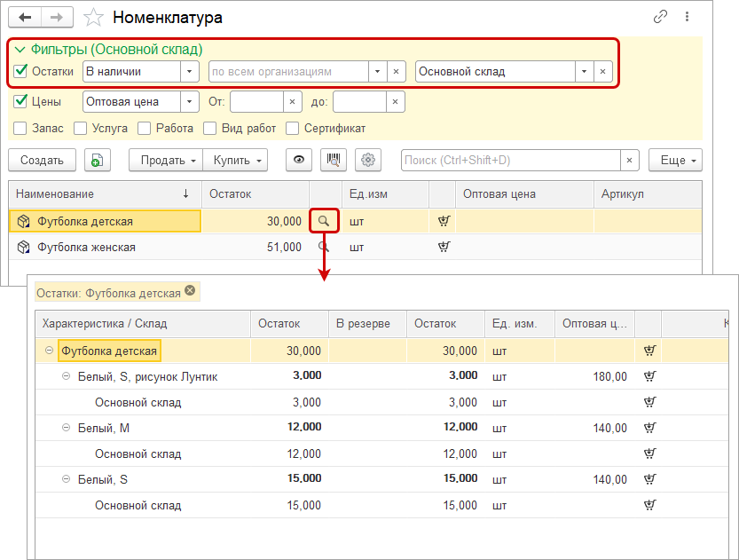Open the Основной склад dropdown arrow
The image size is (739, 560).
pos(584,72)
